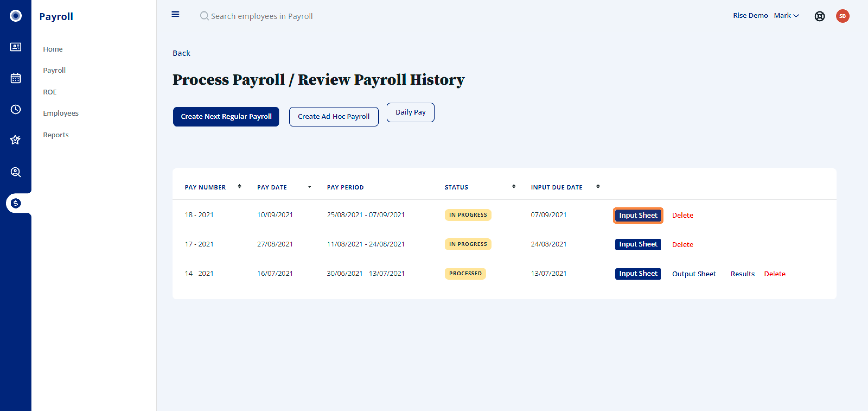Screen dimensions: 868x411
Task: Click the STATUS column header text
Action: 456,187
